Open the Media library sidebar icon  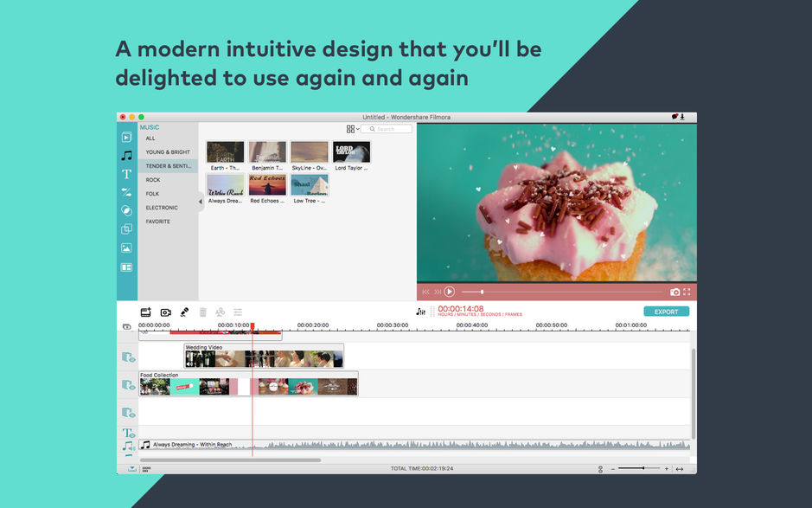point(126,138)
